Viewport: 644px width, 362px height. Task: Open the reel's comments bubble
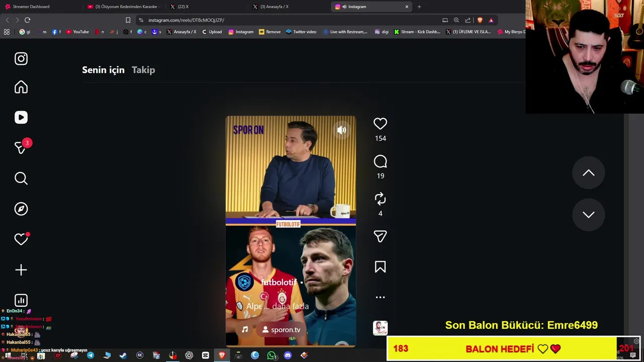pos(380,161)
